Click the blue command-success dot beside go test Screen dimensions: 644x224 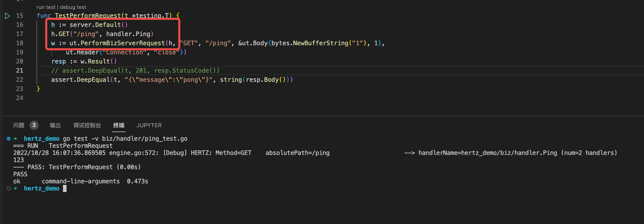9,139
